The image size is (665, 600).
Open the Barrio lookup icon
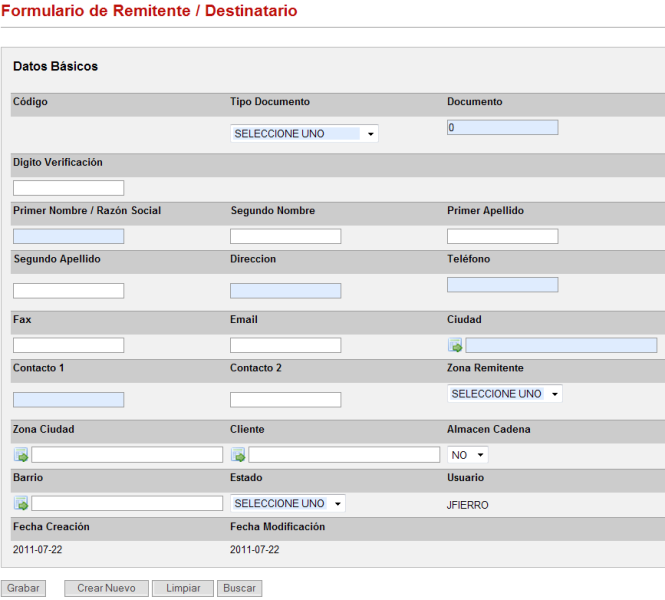(x=21, y=504)
